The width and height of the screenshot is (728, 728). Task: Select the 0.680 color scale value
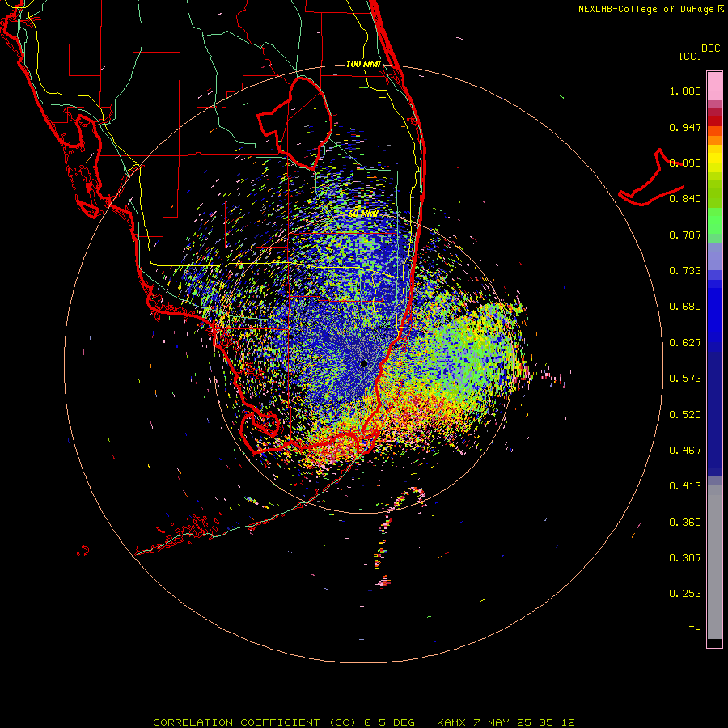click(x=685, y=307)
